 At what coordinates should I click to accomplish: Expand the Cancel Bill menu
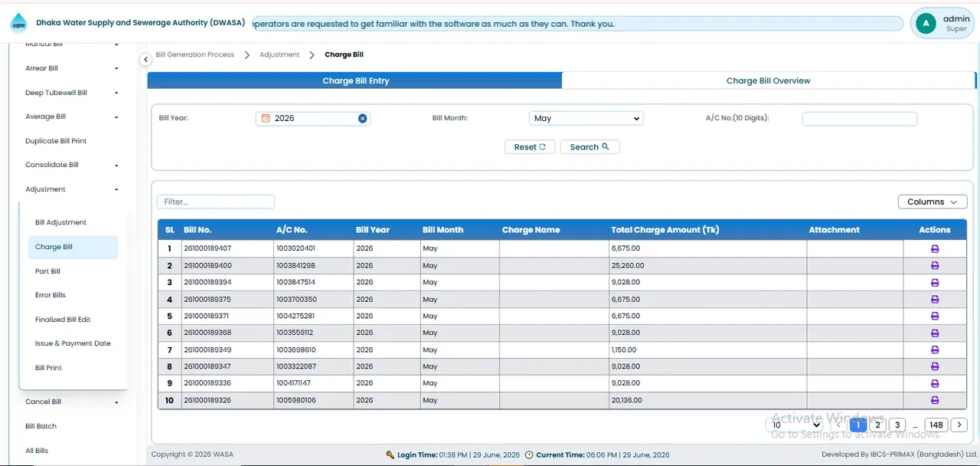tap(72, 402)
